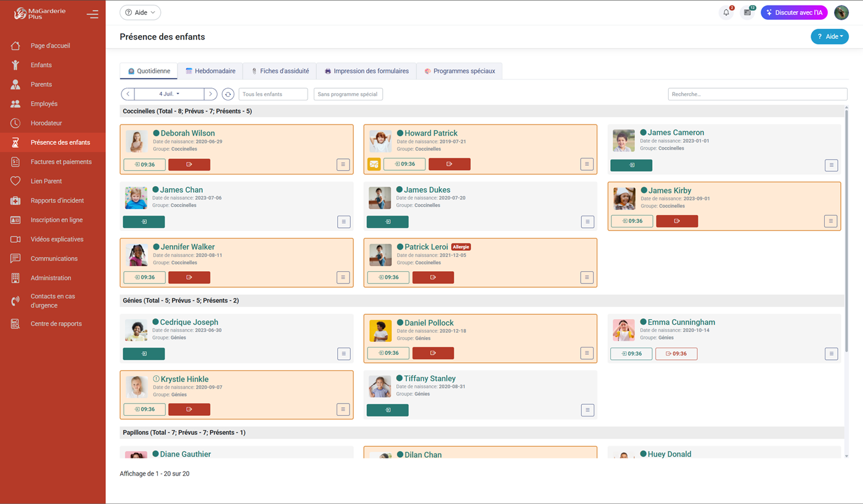The image size is (863, 504).
Task: Open Deborah Wilson's card menu icon
Action: (x=343, y=165)
